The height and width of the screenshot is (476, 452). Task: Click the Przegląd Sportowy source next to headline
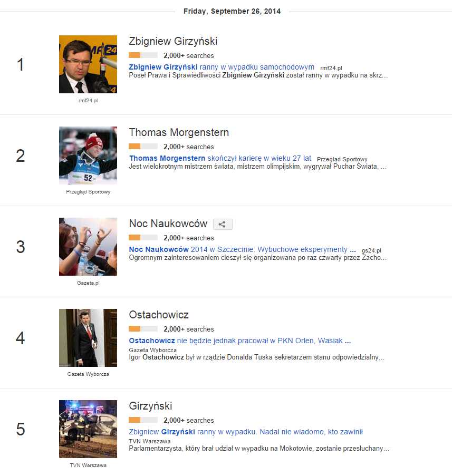tap(342, 159)
